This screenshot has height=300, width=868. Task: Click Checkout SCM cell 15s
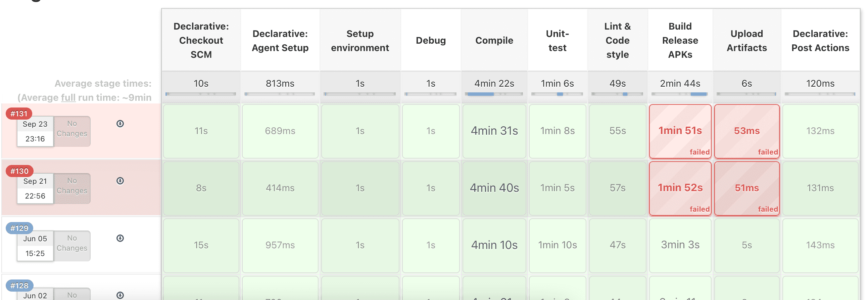tap(201, 246)
